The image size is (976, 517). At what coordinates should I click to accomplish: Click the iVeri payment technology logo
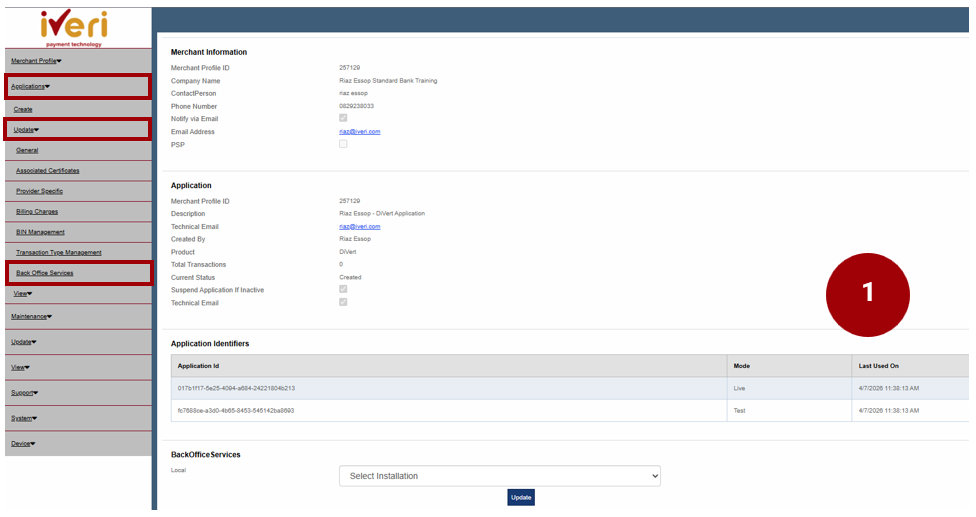coord(74,29)
